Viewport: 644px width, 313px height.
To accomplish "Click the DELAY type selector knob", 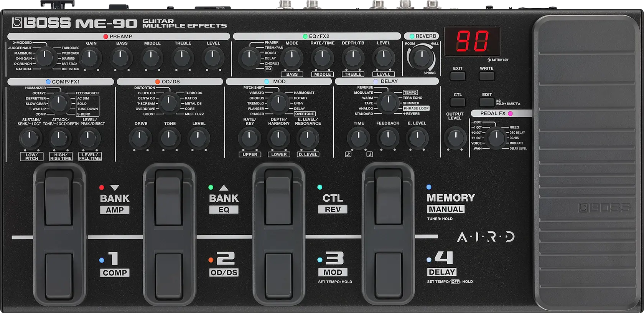I will (x=388, y=103).
